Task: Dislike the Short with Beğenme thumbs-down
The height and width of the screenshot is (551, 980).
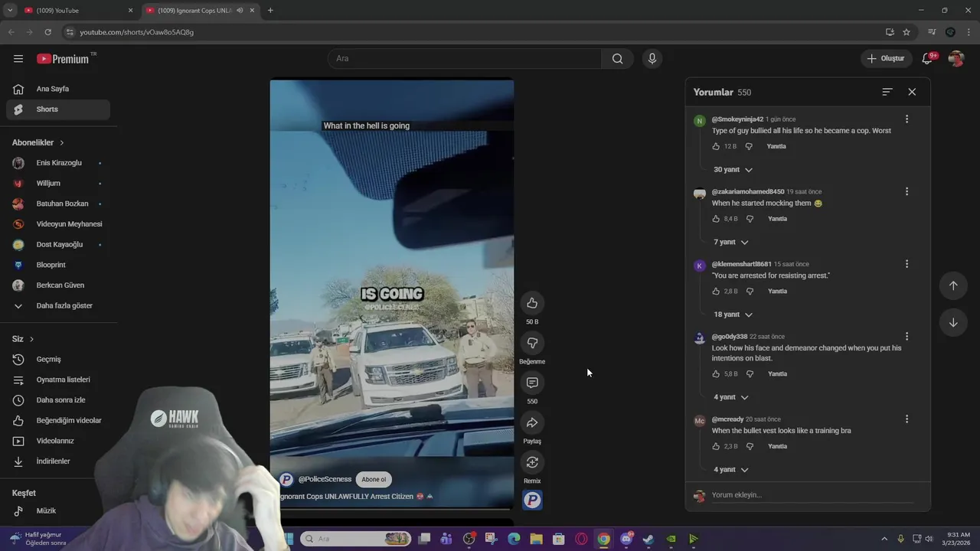Action: point(532,343)
